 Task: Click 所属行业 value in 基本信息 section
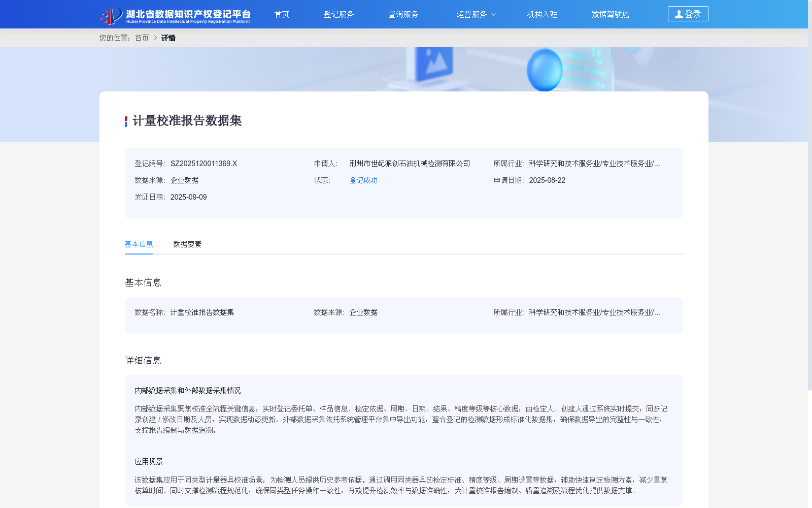[595, 312]
